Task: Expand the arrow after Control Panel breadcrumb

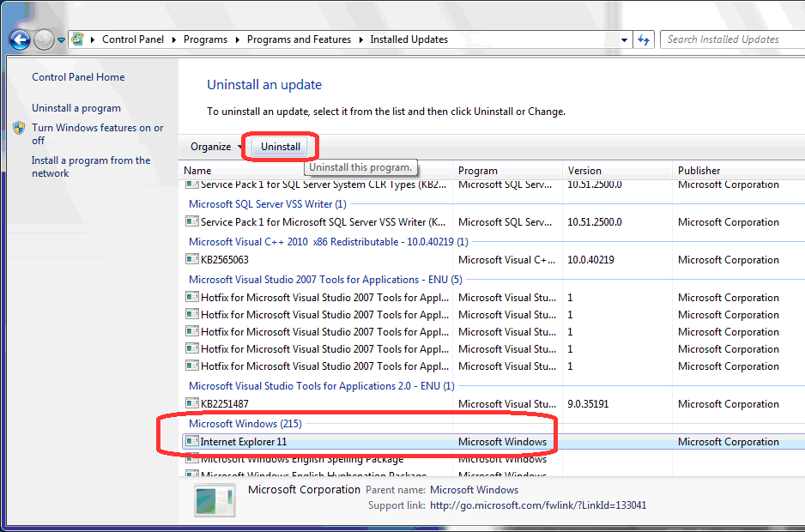Action: pyautogui.click(x=174, y=39)
